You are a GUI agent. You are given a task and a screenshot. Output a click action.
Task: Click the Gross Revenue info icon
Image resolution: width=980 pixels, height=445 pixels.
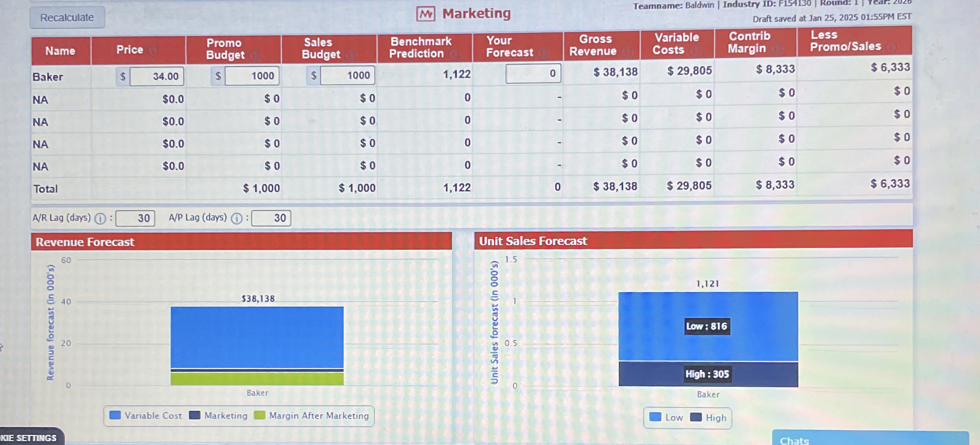pyautogui.click(x=628, y=52)
